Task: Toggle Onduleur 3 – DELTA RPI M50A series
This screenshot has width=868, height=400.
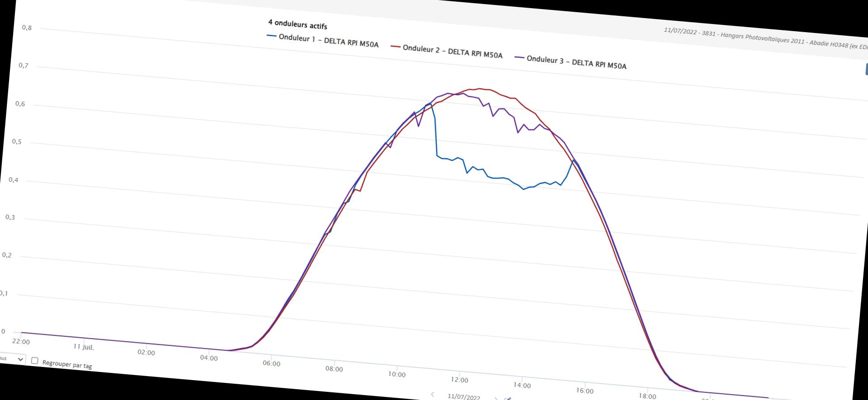Action: [571, 62]
